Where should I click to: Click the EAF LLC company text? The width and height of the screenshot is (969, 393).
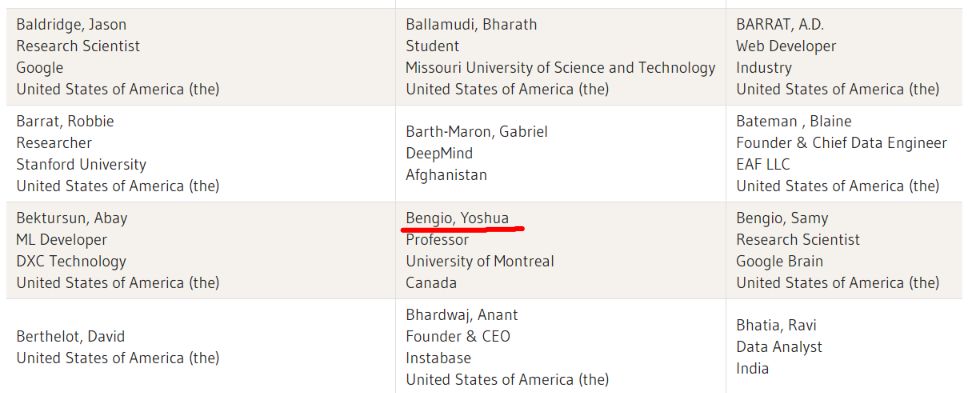(763, 165)
